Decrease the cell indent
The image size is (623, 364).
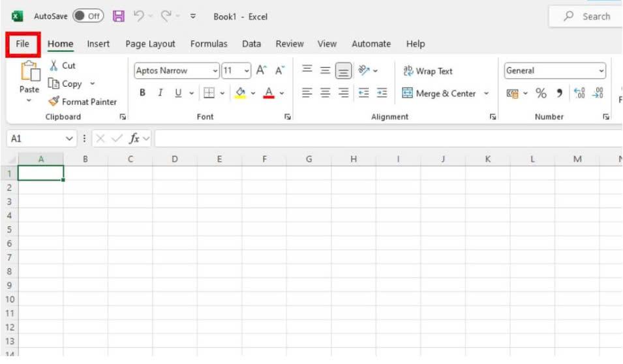point(363,93)
